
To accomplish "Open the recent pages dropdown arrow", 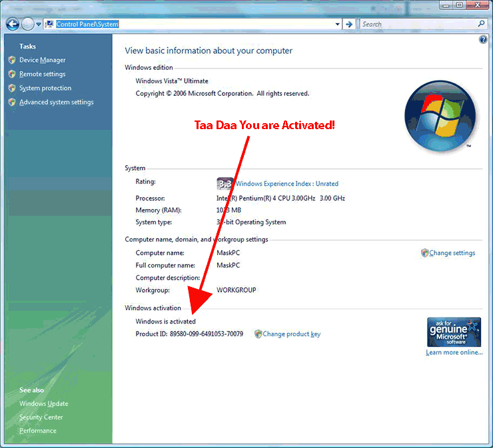I will point(39,24).
